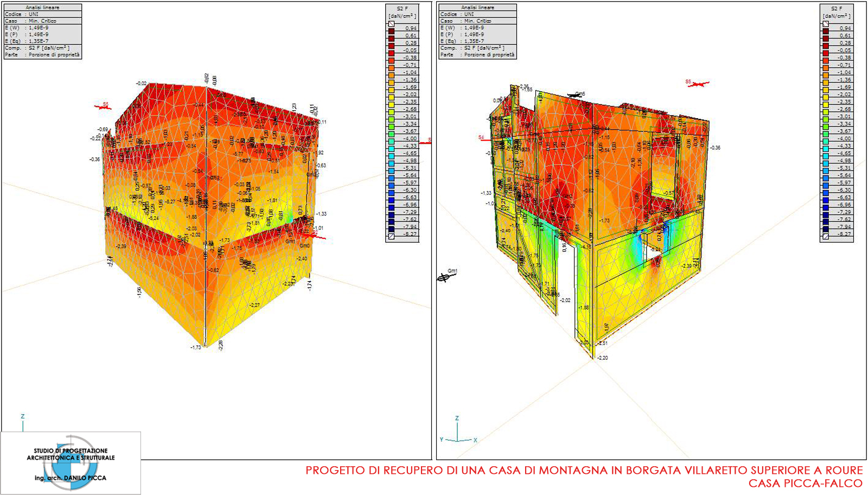Pick the -0,71 swatch in left view legend

coord(391,67)
